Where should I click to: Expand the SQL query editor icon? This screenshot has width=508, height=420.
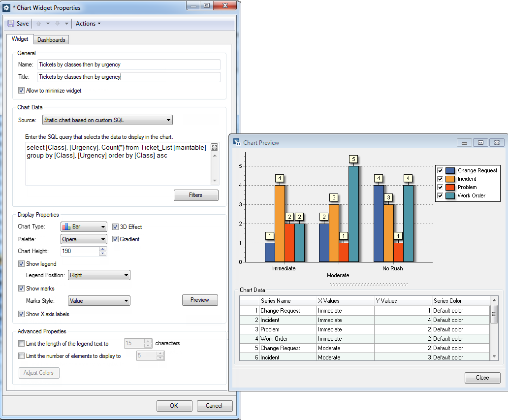(x=215, y=147)
